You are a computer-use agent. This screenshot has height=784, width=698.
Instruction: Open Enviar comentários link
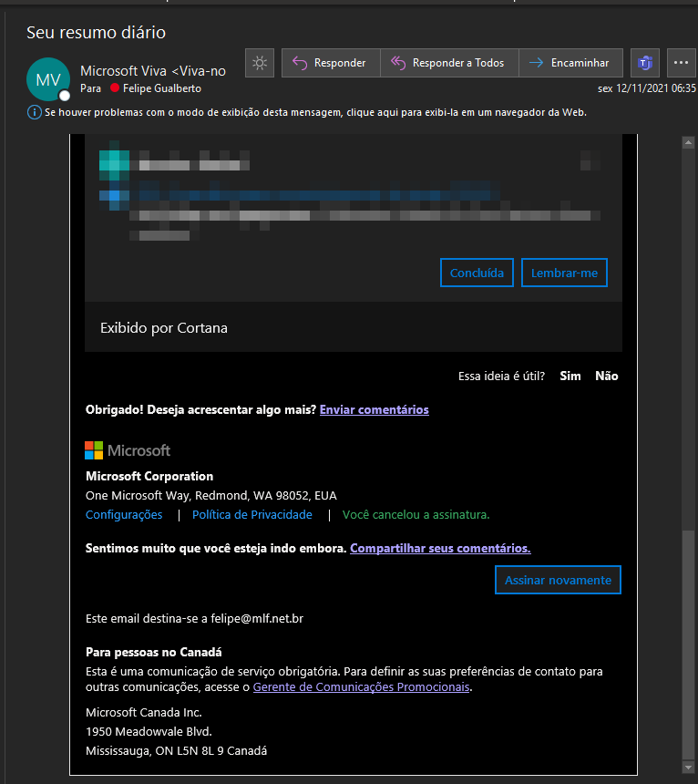click(x=375, y=410)
